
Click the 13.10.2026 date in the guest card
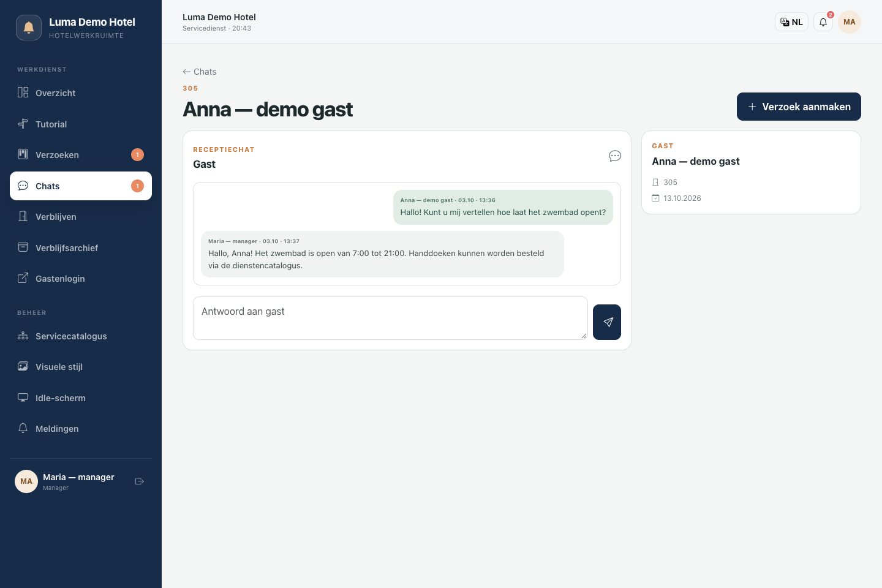coord(682,198)
